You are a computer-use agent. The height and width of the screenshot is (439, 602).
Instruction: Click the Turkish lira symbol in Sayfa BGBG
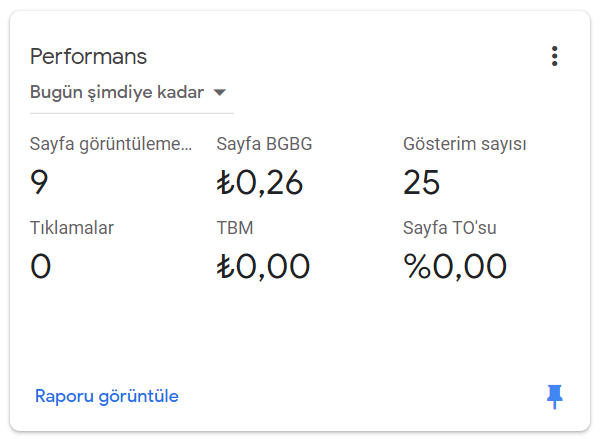[x=225, y=182]
